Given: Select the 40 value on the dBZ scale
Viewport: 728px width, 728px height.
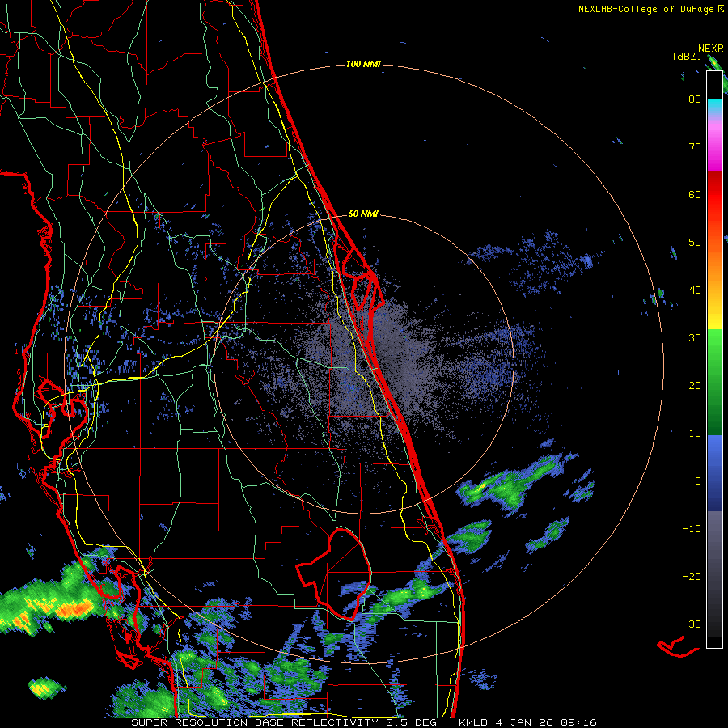Looking at the screenshot, I should (x=695, y=290).
